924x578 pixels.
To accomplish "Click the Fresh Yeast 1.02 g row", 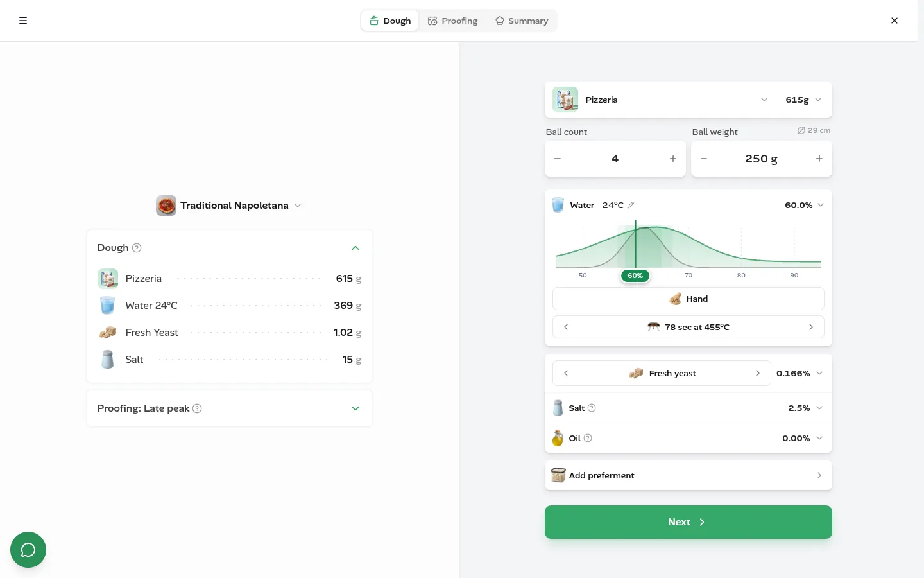I will pos(230,333).
